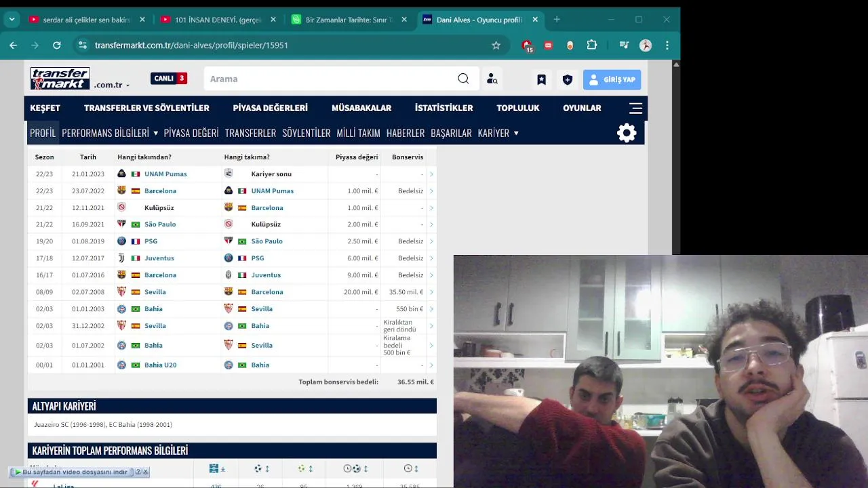Click the Giriş Yap login button
This screenshot has width=868, height=488.
[x=612, y=79]
